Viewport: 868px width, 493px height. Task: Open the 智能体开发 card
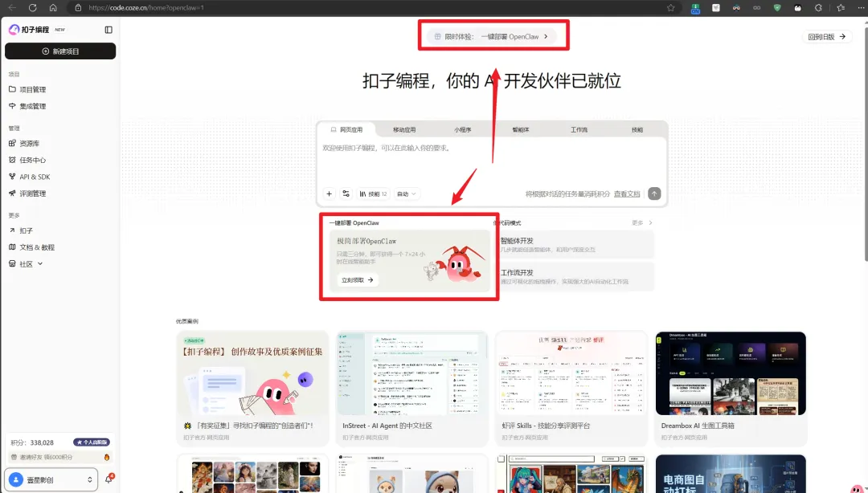[575, 245]
